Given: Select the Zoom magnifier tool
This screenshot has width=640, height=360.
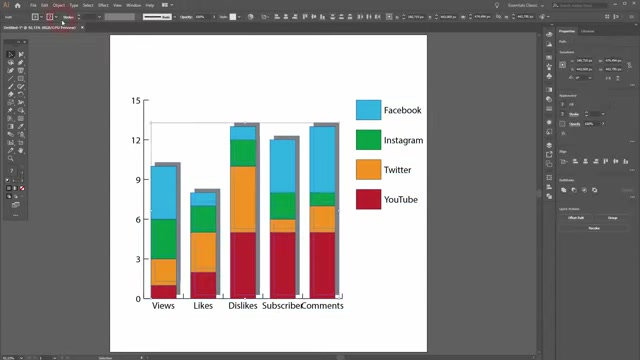Looking at the screenshot, I should pyautogui.click(x=11, y=158).
